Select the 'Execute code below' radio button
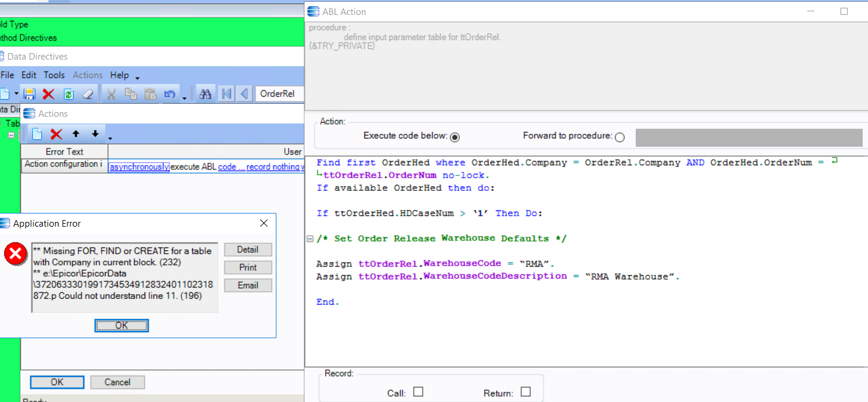868x402 pixels. [x=455, y=137]
